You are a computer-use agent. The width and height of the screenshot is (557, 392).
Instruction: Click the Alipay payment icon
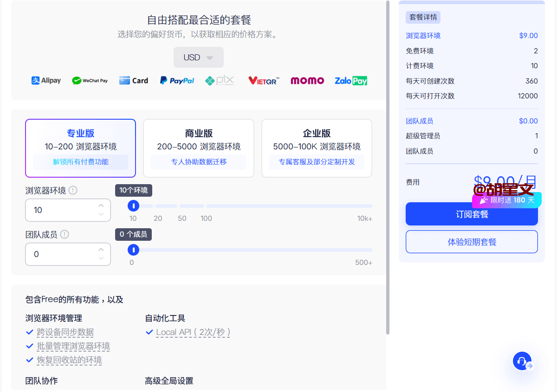(x=46, y=80)
